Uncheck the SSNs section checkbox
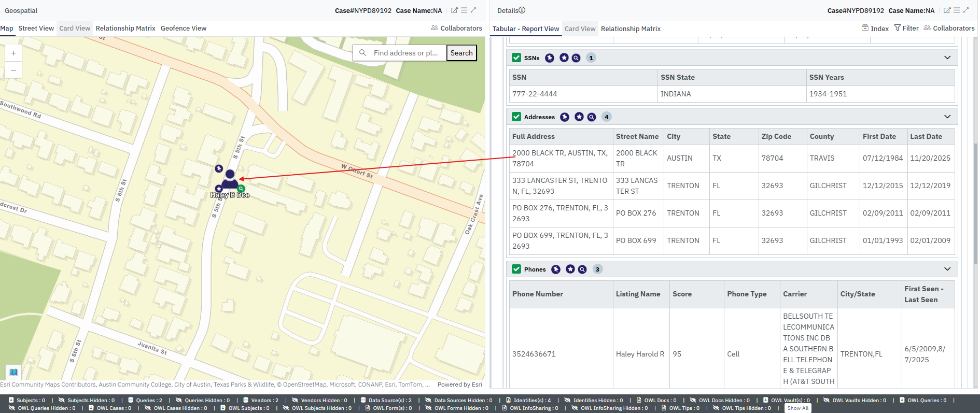The height and width of the screenshot is (413, 980). pyautogui.click(x=516, y=58)
